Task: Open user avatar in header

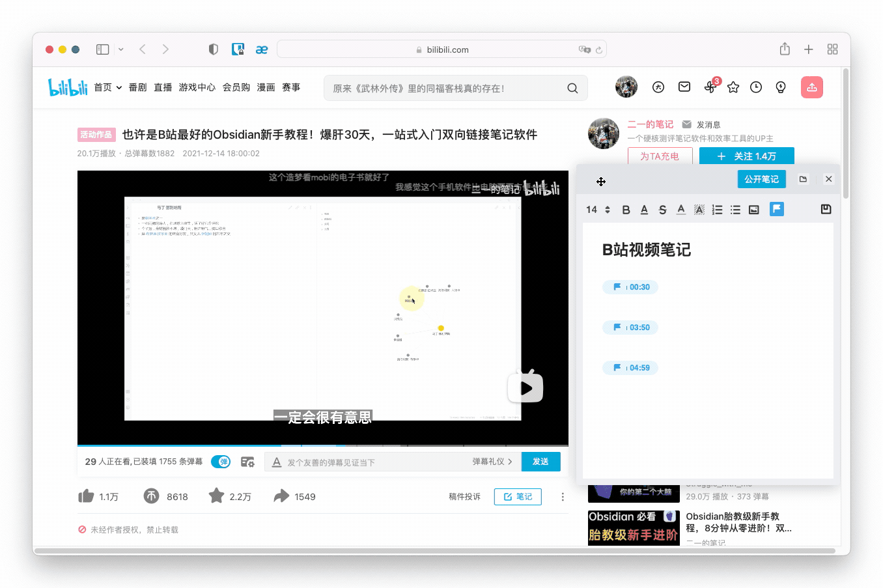Action: pos(626,87)
